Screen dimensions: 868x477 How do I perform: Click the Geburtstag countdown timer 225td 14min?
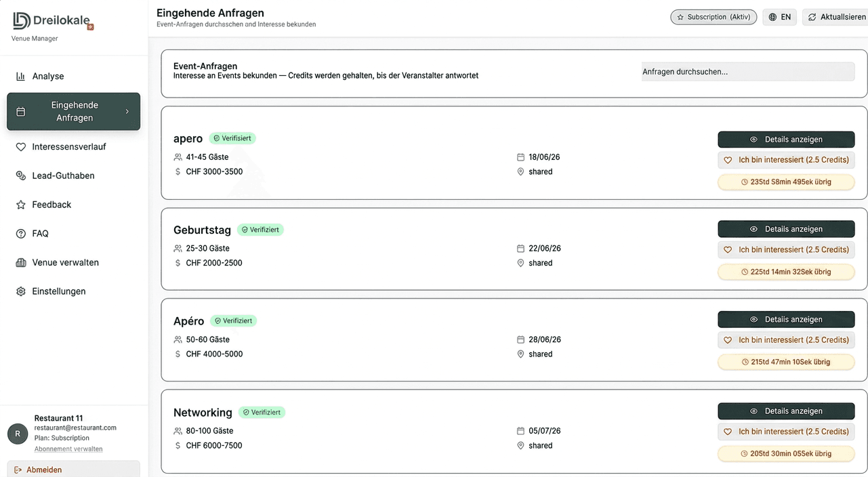pyautogui.click(x=786, y=272)
